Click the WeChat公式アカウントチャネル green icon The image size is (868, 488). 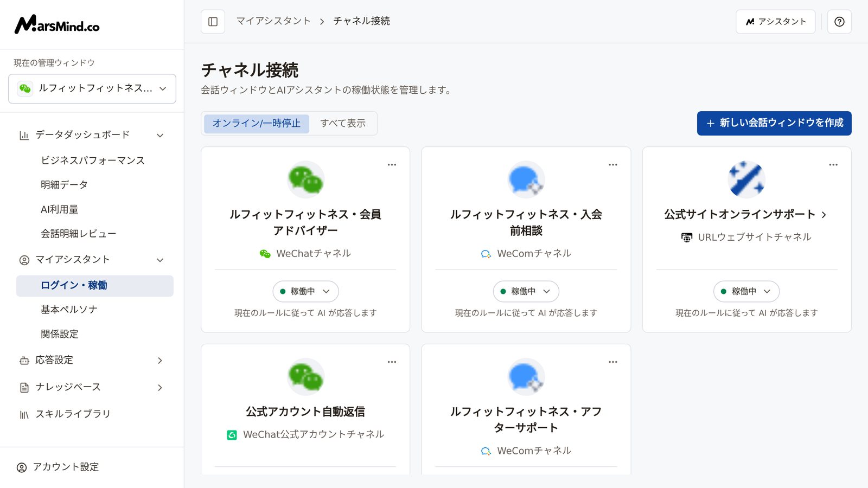coord(232,435)
